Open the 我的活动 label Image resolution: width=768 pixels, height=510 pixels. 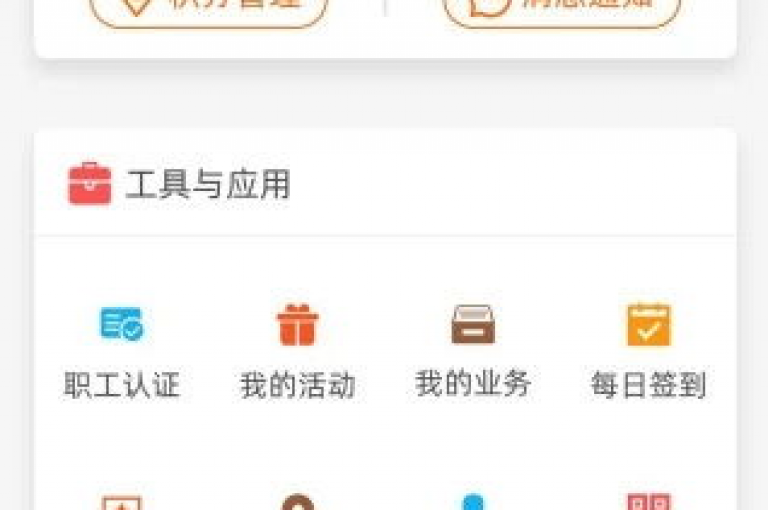coord(298,385)
